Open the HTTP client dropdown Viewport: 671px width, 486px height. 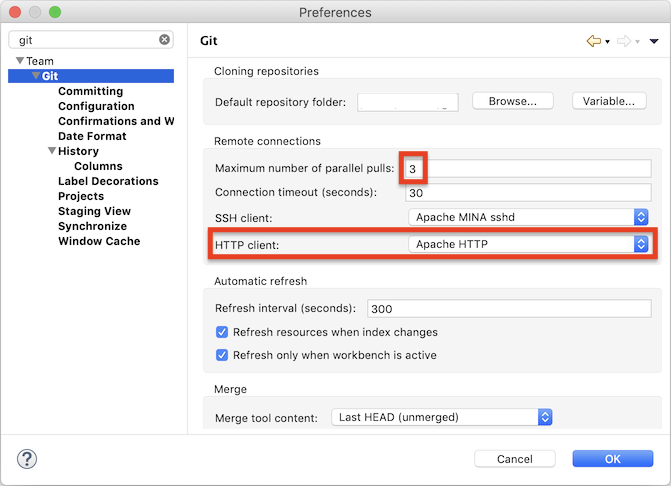tap(528, 244)
